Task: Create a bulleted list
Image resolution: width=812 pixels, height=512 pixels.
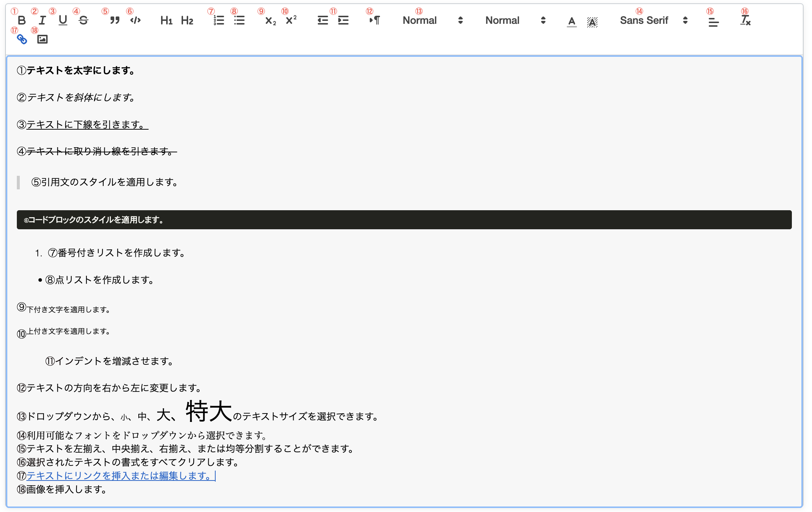Action: [239, 21]
